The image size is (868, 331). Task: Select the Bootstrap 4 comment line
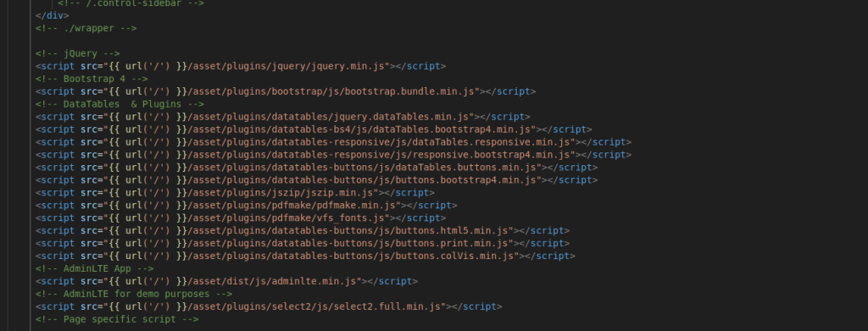[x=92, y=79]
